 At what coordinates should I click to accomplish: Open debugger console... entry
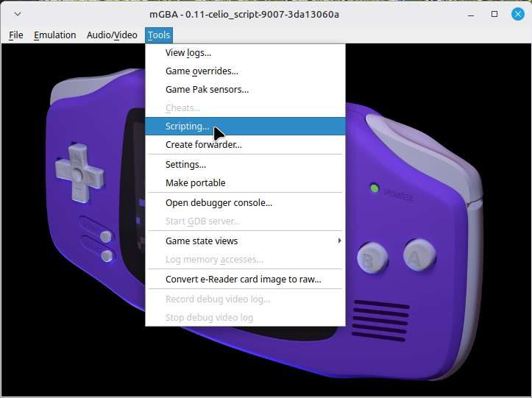[245, 203]
